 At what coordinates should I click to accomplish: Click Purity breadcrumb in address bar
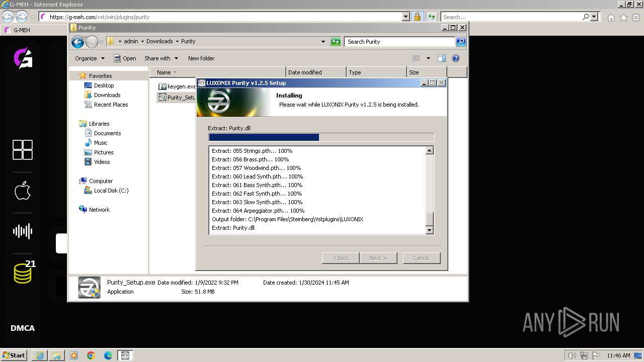pyautogui.click(x=188, y=42)
